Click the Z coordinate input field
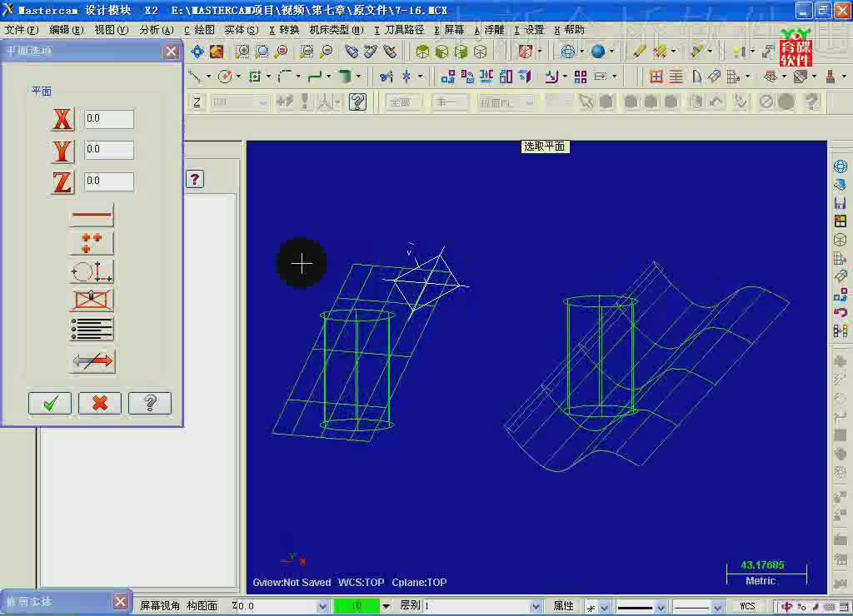Image resolution: width=853 pixels, height=616 pixels. click(x=109, y=181)
